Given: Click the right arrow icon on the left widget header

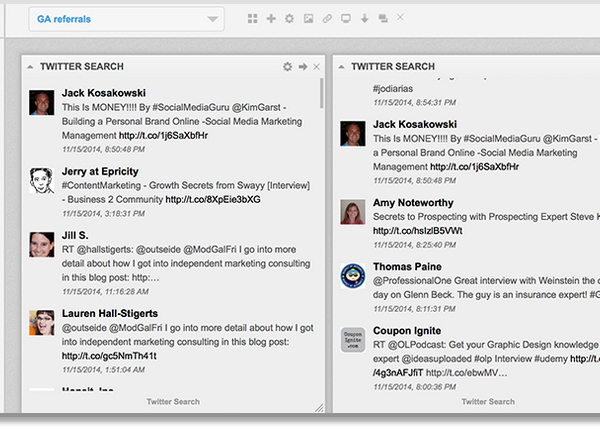Looking at the screenshot, I should pos(303,67).
